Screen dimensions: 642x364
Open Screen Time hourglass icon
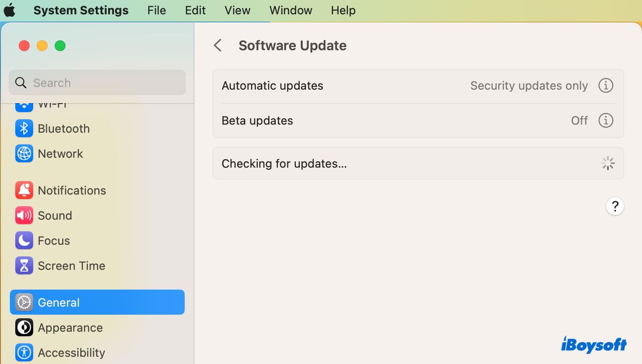click(x=24, y=266)
